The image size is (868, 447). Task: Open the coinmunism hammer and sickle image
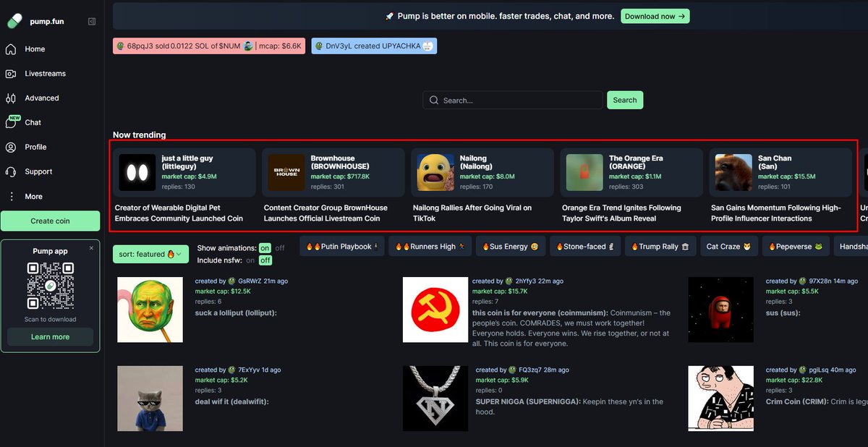click(435, 310)
